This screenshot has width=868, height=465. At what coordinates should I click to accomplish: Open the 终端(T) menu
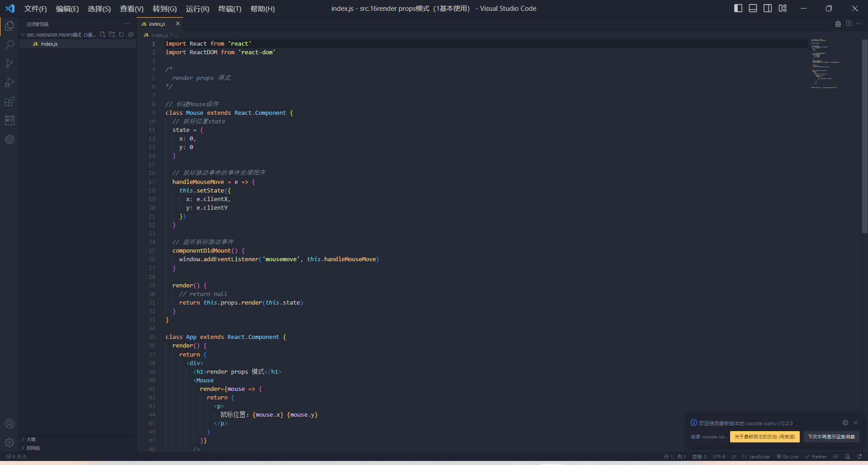tap(230, 9)
